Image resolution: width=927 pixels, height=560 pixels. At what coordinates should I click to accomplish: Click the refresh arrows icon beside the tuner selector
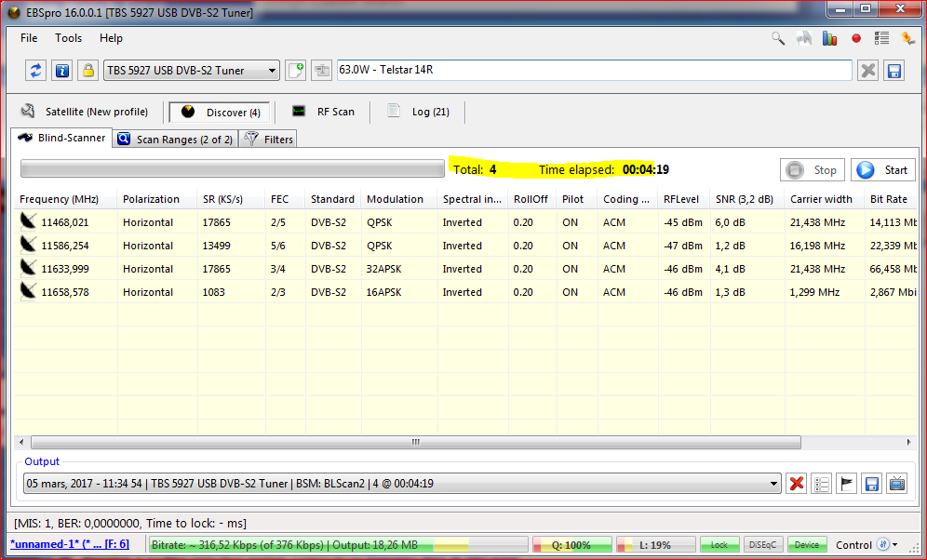(36, 71)
